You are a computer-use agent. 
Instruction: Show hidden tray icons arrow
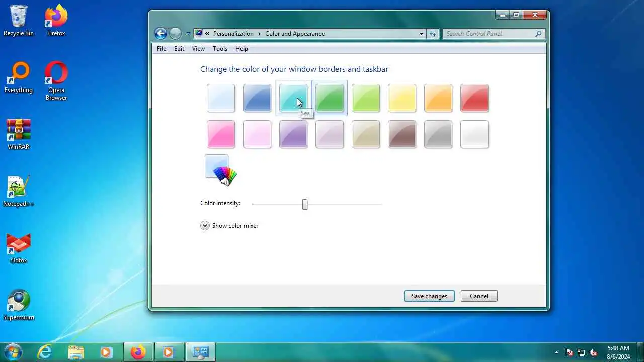coord(556,352)
